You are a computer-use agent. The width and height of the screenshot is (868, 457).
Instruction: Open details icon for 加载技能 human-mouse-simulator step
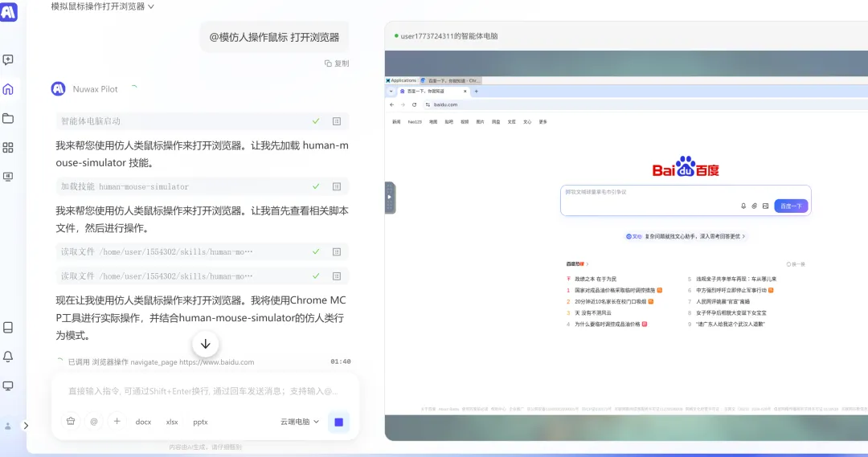tap(337, 186)
